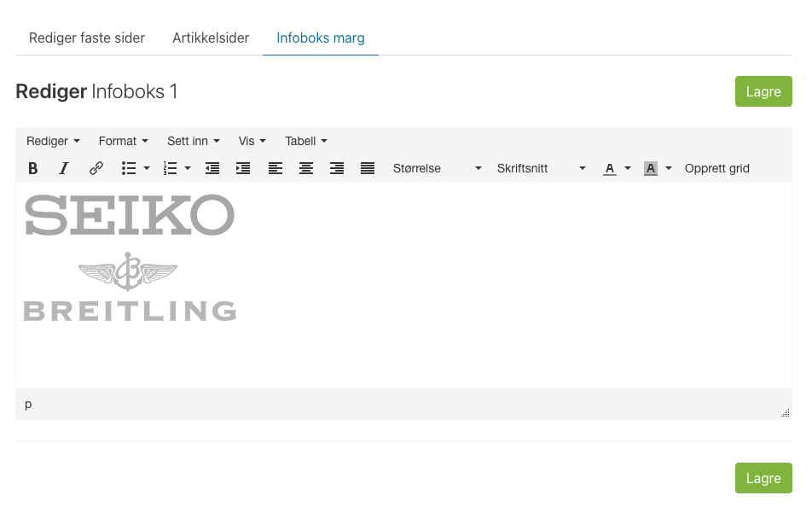Open numbered list style dropdown arrow

click(188, 168)
